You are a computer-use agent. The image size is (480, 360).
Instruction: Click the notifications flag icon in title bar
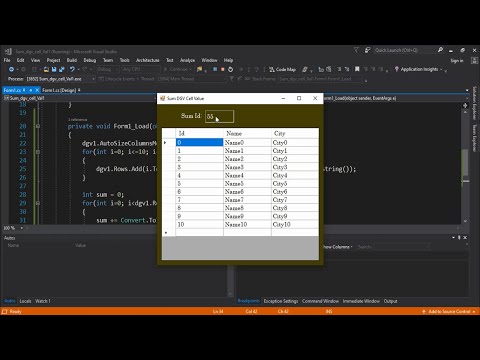point(356,50)
